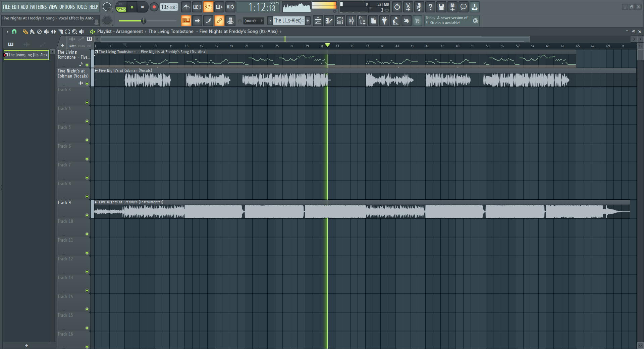Viewport: 644px width, 349px height.
Task: Switch to SONG playback mode
Action: pyautogui.click(x=121, y=9)
